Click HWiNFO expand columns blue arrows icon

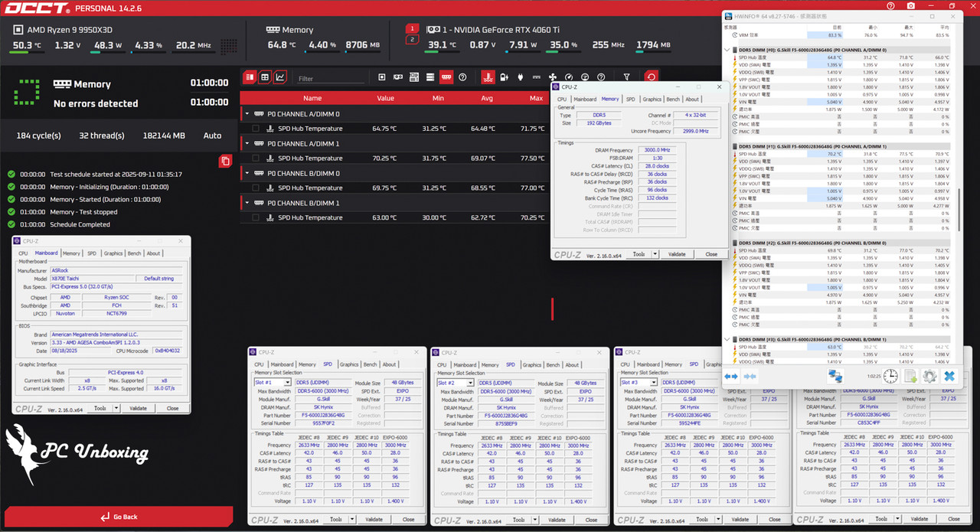pos(730,377)
